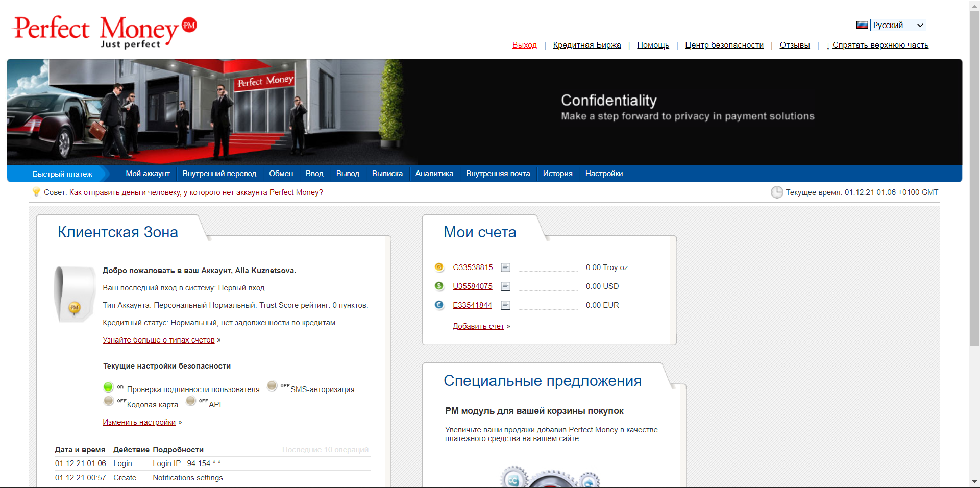The image size is (980, 488).
Task: Click the blue EUR account coin icon
Action: [439, 305]
